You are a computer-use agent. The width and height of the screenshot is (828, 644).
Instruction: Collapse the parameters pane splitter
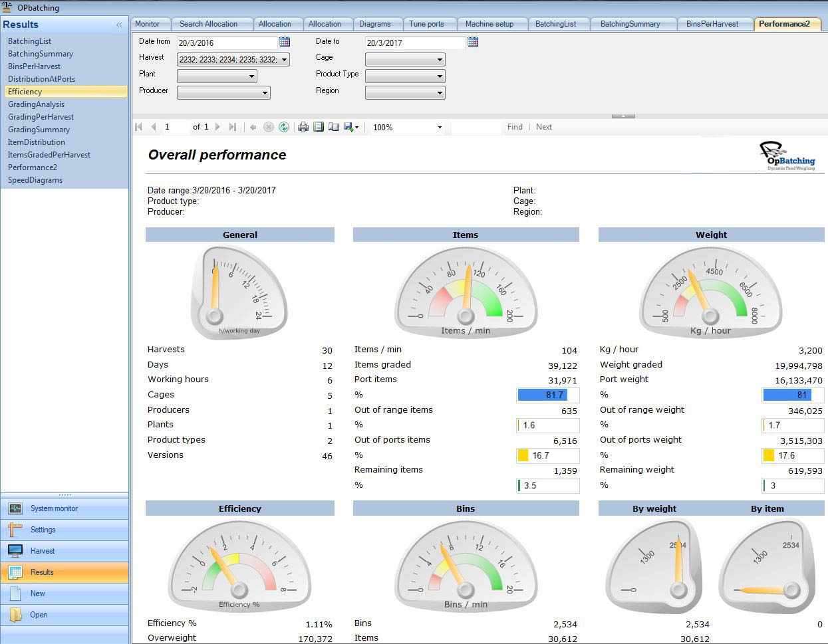(623, 116)
